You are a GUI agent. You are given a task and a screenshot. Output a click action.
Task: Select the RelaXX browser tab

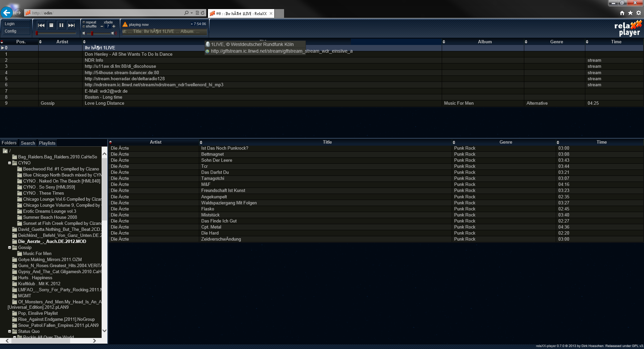(x=241, y=13)
